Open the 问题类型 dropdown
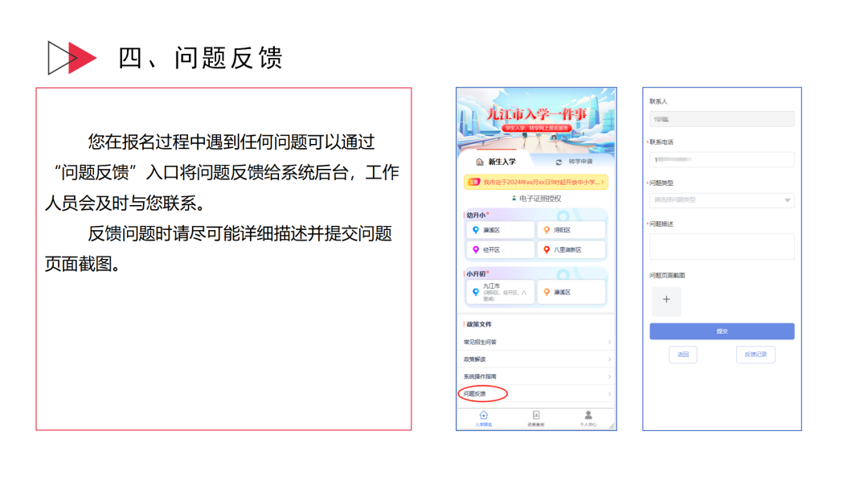Viewport: 868px width, 489px height. point(721,200)
